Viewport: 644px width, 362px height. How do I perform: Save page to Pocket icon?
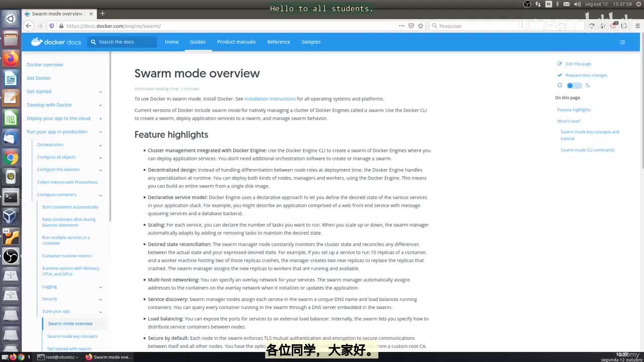411,26
